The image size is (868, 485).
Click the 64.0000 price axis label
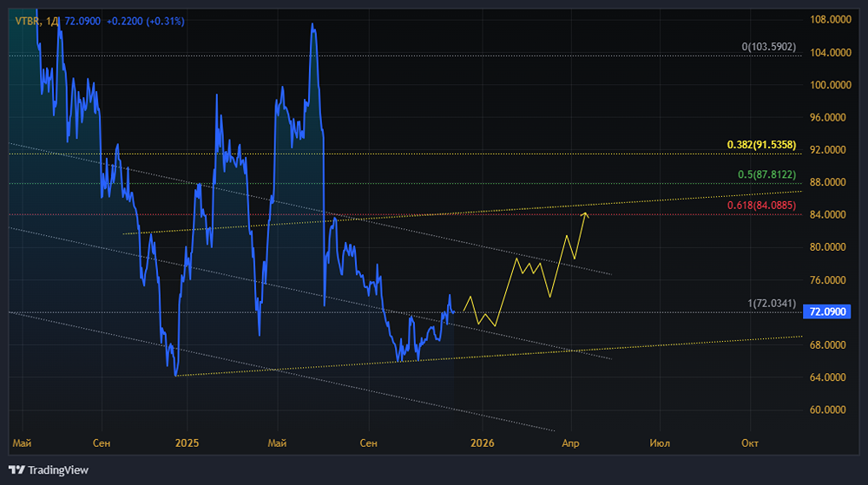[x=827, y=377]
